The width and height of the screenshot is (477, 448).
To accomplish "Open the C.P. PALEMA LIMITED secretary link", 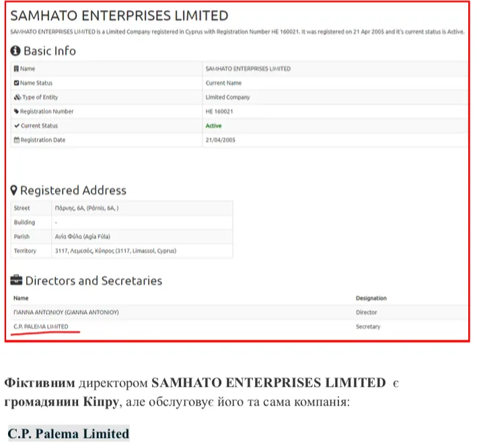I will coord(41,327).
